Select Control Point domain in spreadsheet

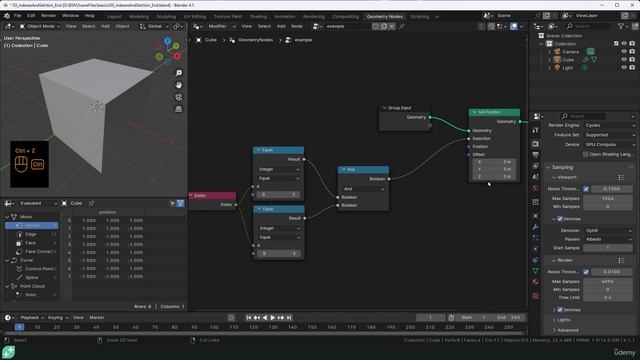35,269
